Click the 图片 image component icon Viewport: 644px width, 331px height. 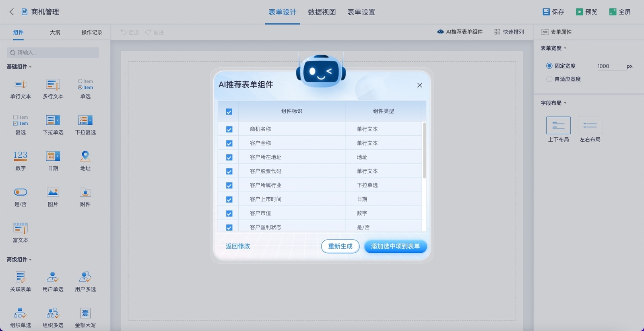coord(53,192)
